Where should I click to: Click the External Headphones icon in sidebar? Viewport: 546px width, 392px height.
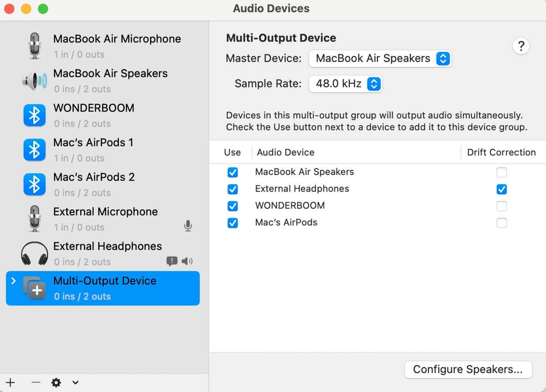click(x=35, y=254)
